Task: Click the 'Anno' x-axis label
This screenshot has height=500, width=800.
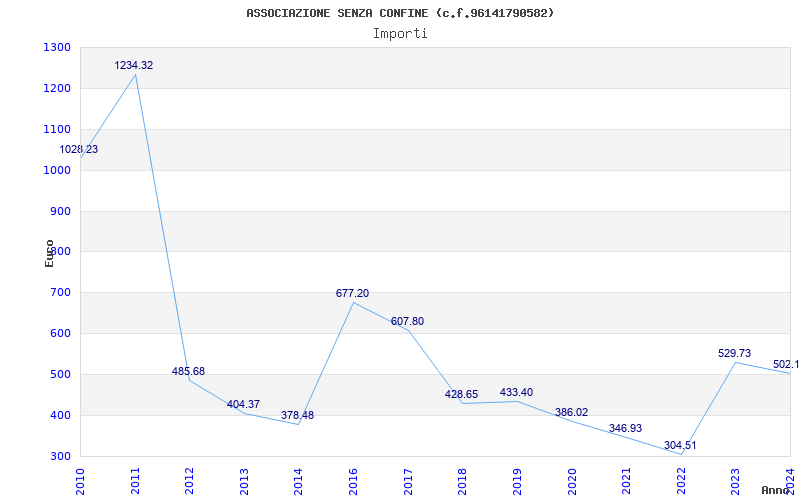Action: [774, 490]
